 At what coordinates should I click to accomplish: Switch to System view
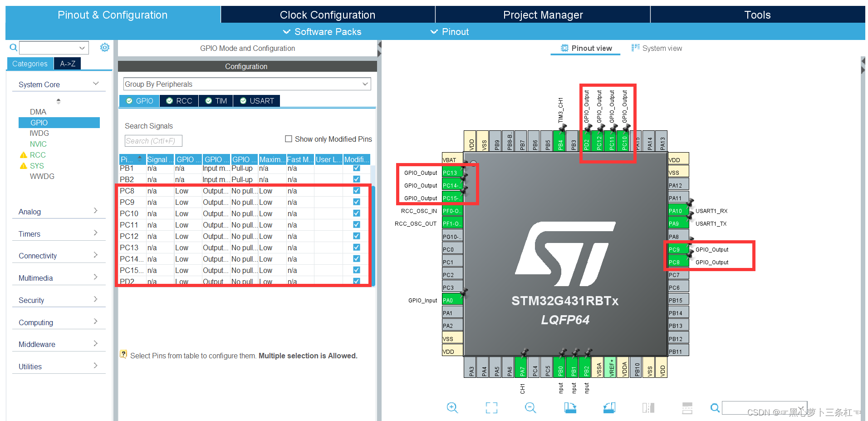[x=657, y=48]
